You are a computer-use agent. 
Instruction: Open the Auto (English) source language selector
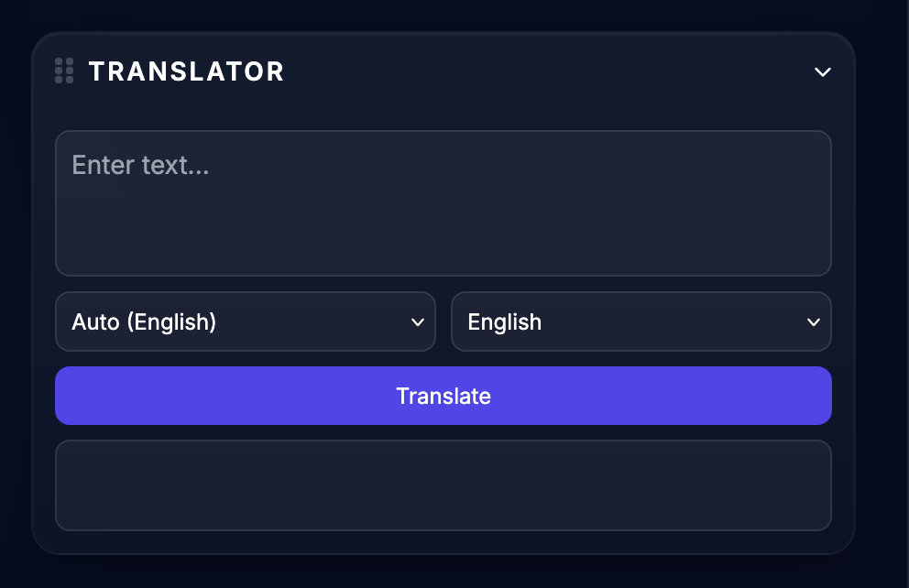[x=246, y=321]
